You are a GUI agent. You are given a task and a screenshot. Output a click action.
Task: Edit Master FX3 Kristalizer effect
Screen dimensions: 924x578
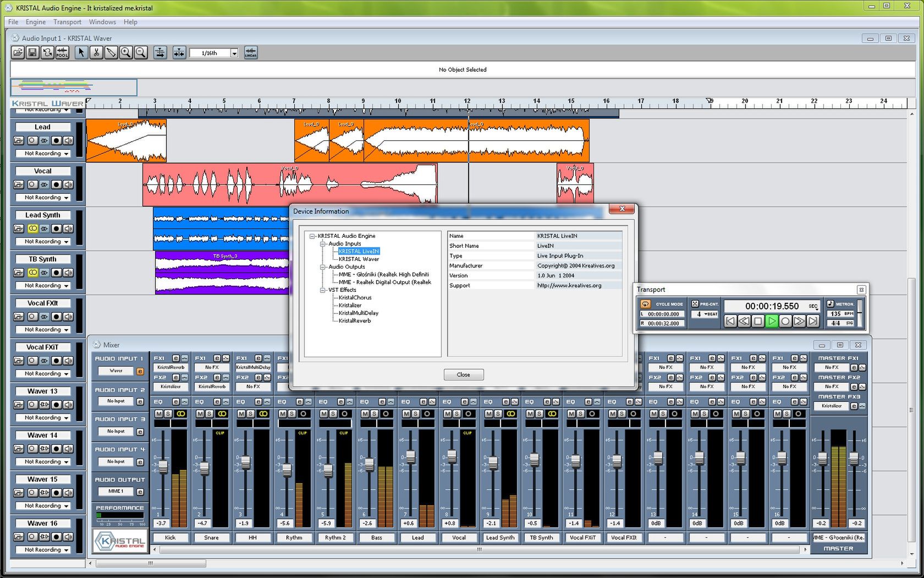coord(854,406)
